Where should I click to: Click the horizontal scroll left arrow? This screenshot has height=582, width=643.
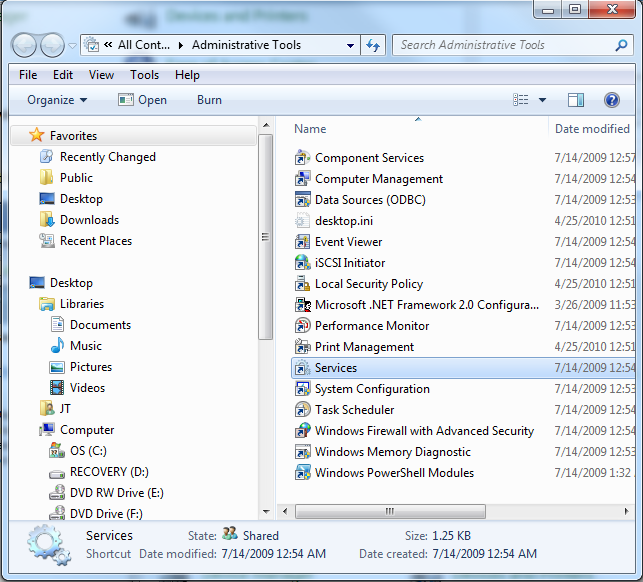click(x=285, y=511)
